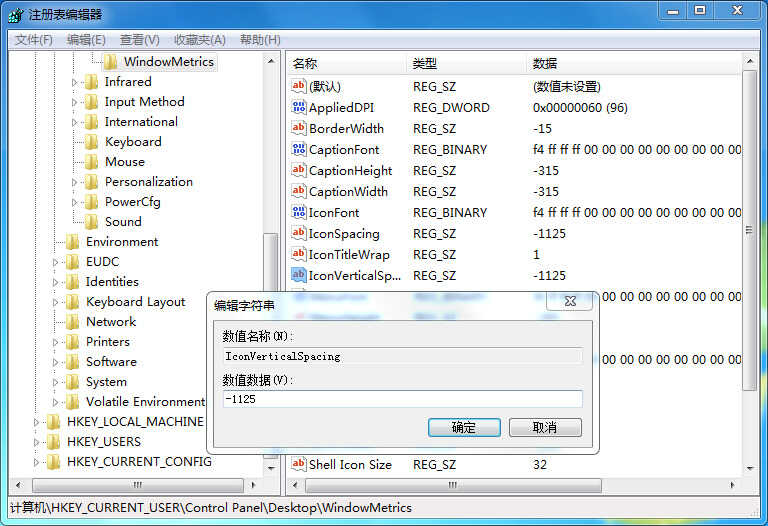Screen dimensions: 768x526
Task: Expand the Infrared tree node
Action: 74,82
